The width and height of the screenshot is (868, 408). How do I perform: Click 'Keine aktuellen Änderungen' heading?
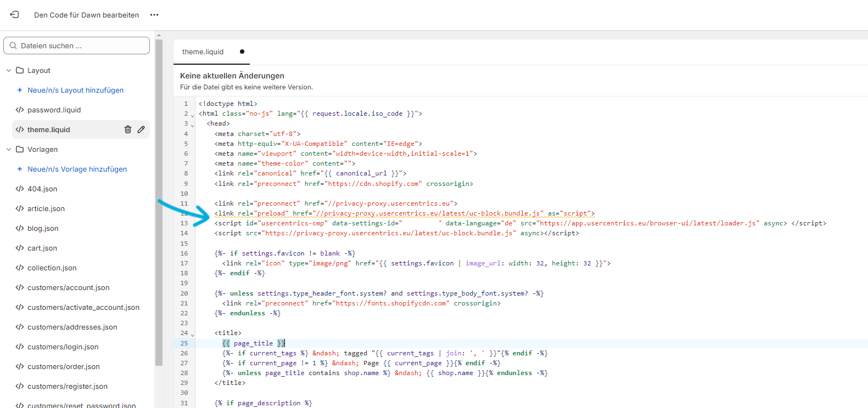coord(232,76)
